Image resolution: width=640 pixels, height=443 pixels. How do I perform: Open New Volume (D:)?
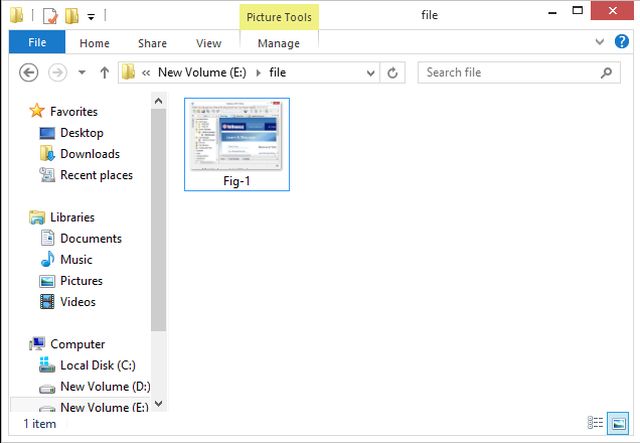tap(105, 387)
